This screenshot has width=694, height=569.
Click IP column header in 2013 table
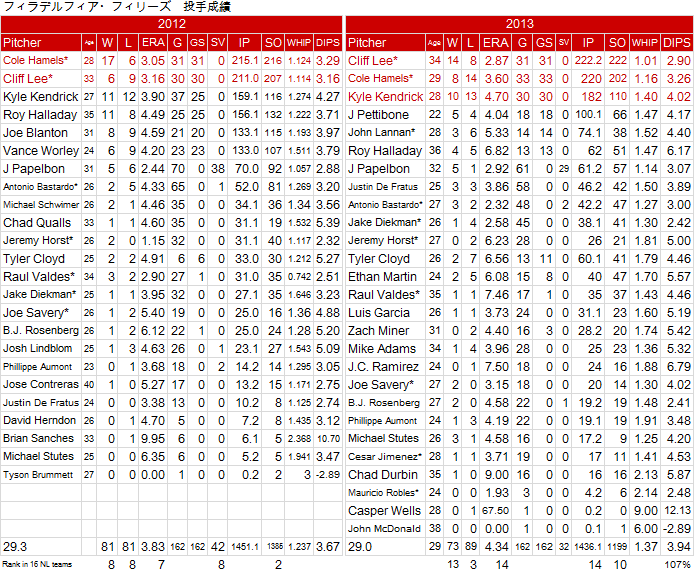588,42
